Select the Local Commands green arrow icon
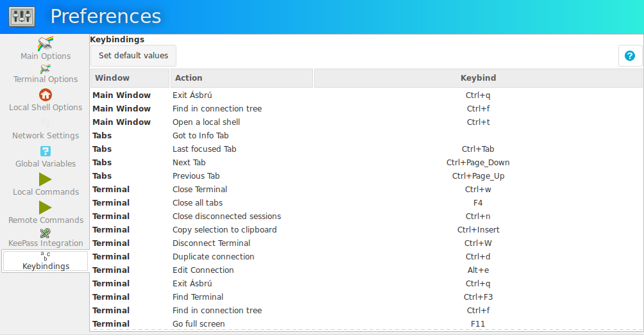 (x=45, y=179)
